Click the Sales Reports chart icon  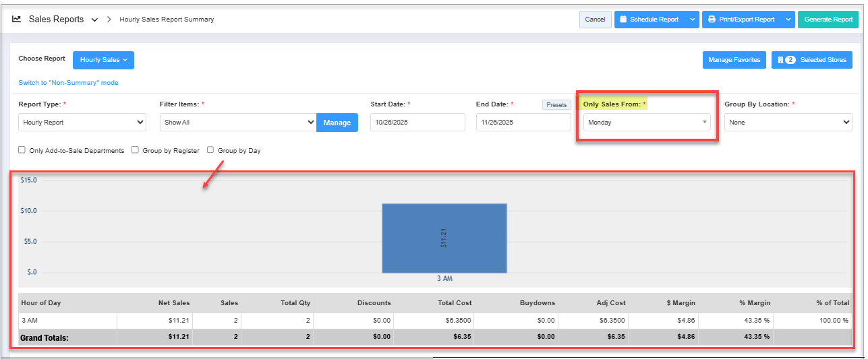coord(17,20)
